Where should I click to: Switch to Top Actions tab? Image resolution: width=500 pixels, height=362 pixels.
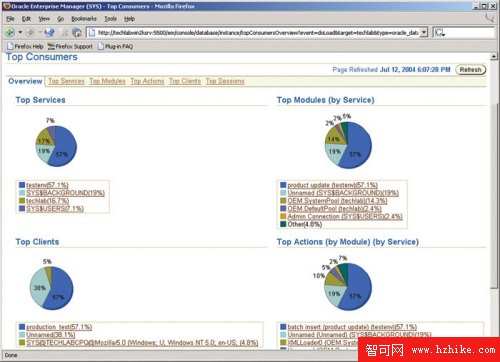point(147,81)
